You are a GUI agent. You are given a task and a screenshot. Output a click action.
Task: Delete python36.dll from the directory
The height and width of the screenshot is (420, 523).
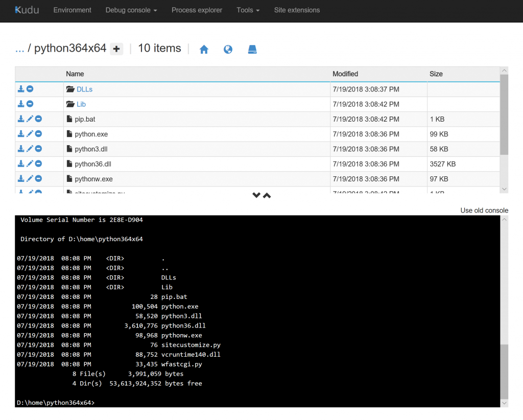tap(38, 164)
